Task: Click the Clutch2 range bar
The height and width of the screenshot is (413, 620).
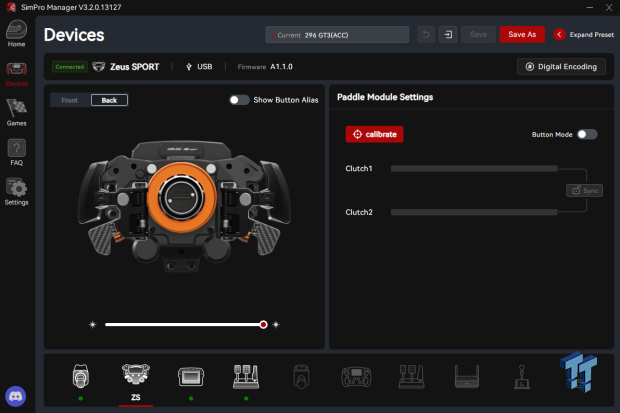Action: click(474, 212)
